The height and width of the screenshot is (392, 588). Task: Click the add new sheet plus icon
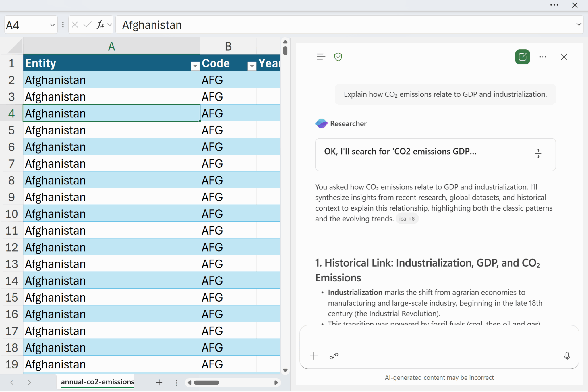tap(159, 382)
